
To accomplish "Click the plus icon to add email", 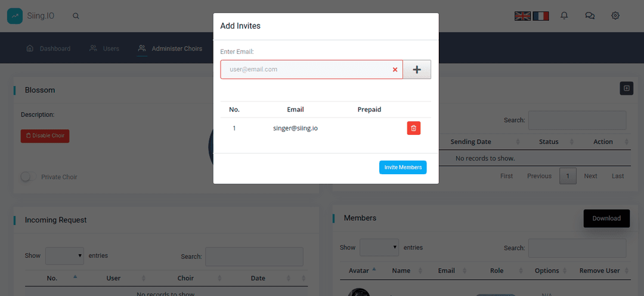I will tap(417, 69).
